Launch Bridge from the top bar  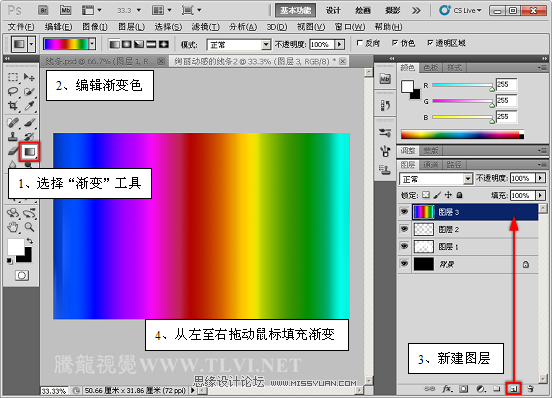coord(43,10)
